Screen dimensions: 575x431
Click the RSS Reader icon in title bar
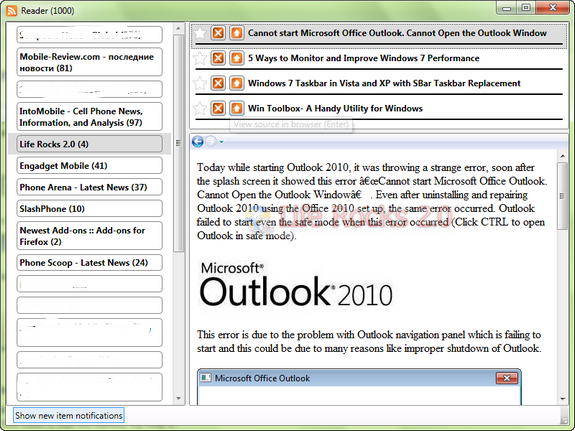(x=12, y=11)
